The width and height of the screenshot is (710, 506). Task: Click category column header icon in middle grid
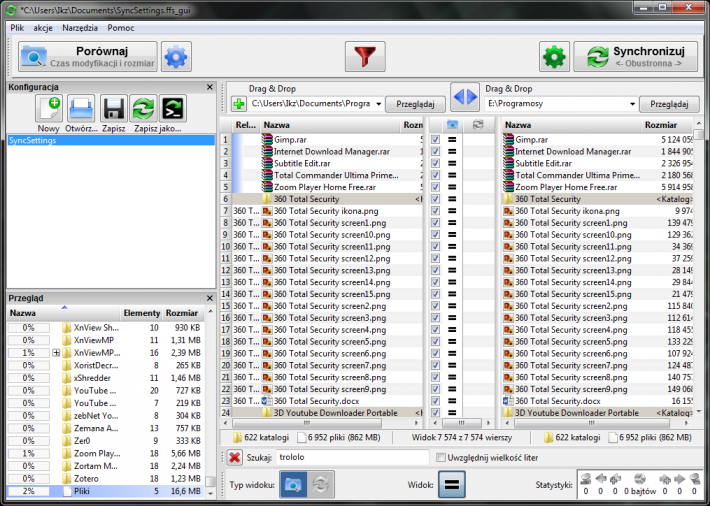click(452, 125)
